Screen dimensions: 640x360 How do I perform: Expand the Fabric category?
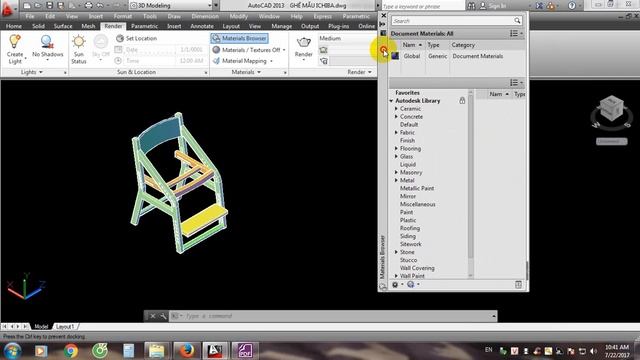396,133
